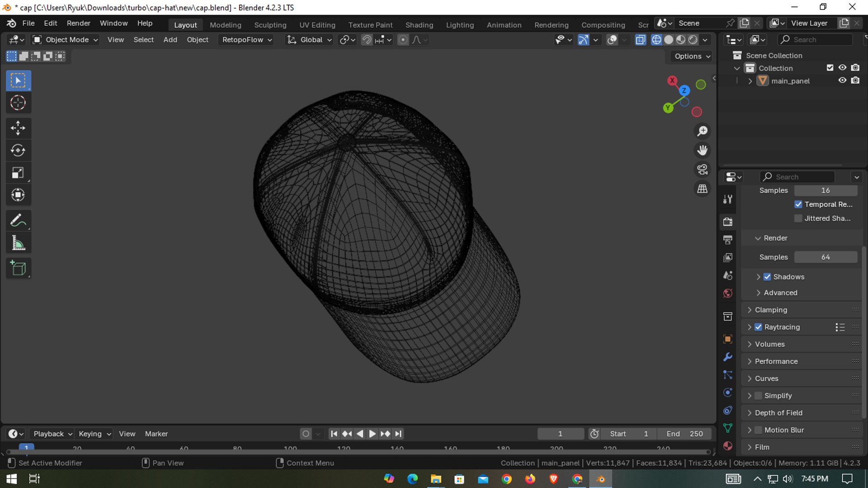Image resolution: width=868 pixels, height=488 pixels.
Task: Select the Cursor tool in the toolbar
Action: pos(18,103)
